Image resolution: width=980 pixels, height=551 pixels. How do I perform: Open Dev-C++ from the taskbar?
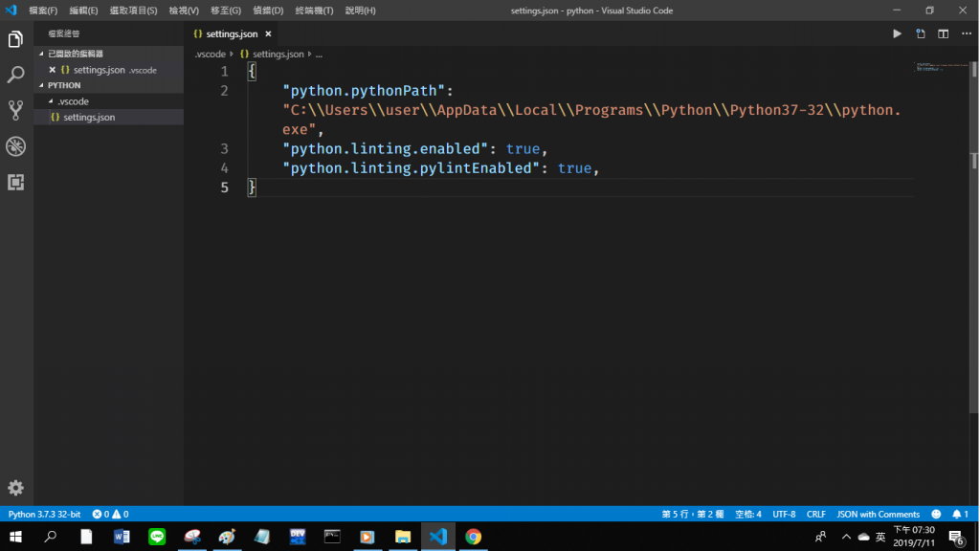[298, 537]
